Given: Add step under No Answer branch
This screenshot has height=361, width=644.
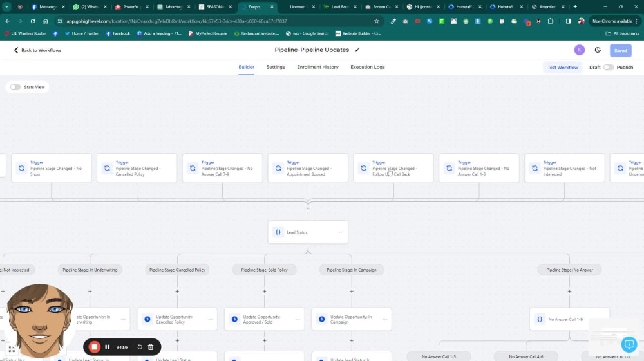Looking at the screenshot, I should pos(570,292).
